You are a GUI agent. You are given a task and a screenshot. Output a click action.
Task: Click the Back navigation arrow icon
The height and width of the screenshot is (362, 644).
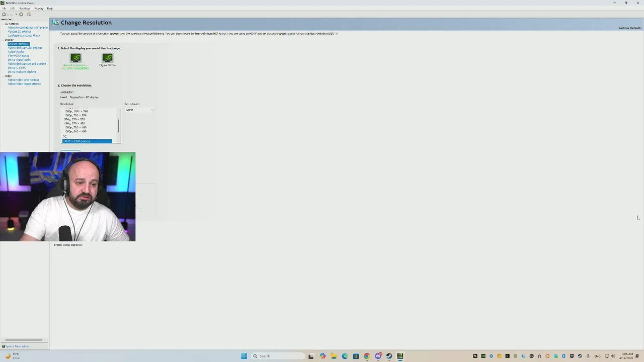tap(4, 14)
